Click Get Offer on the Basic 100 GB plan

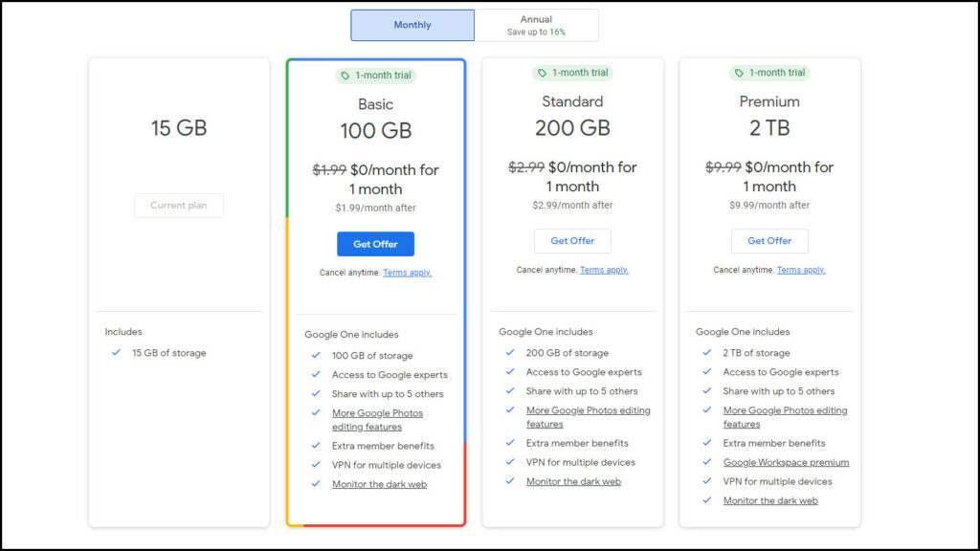[x=375, y=244]
